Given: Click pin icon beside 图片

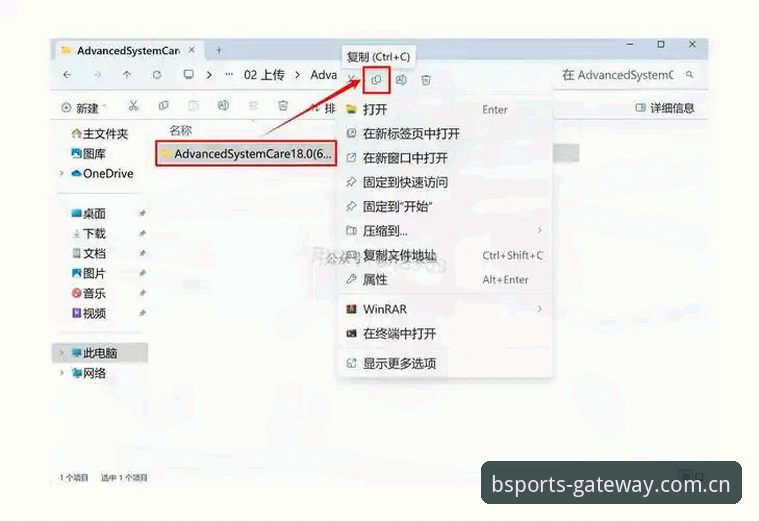Looking at the screenshot, I should coord(142,273).
